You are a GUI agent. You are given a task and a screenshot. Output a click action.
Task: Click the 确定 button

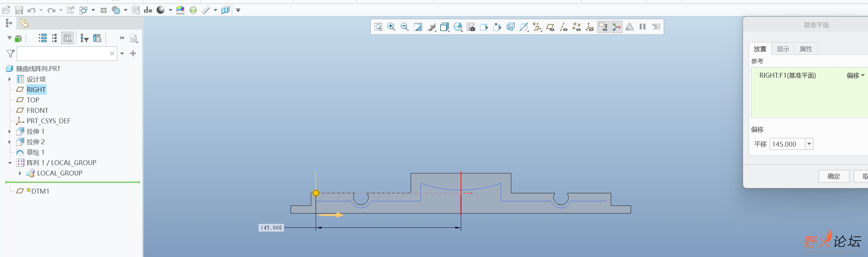(834, 176)
